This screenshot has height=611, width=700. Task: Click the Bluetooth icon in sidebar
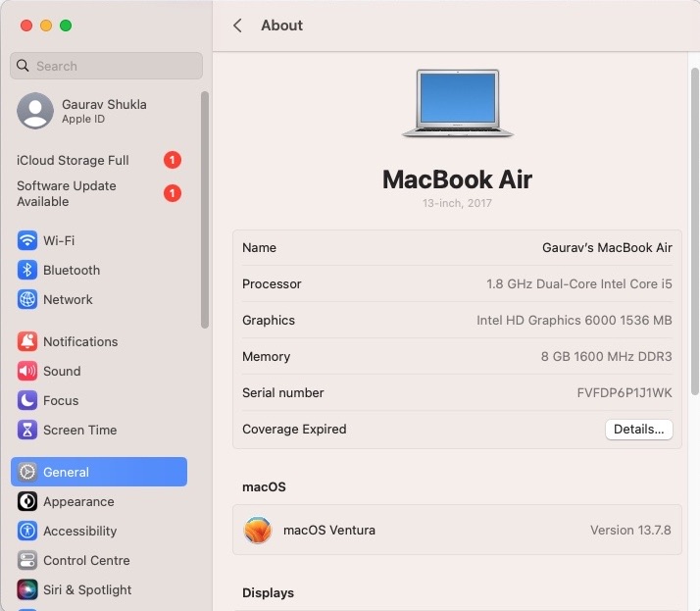coord(27,270)
